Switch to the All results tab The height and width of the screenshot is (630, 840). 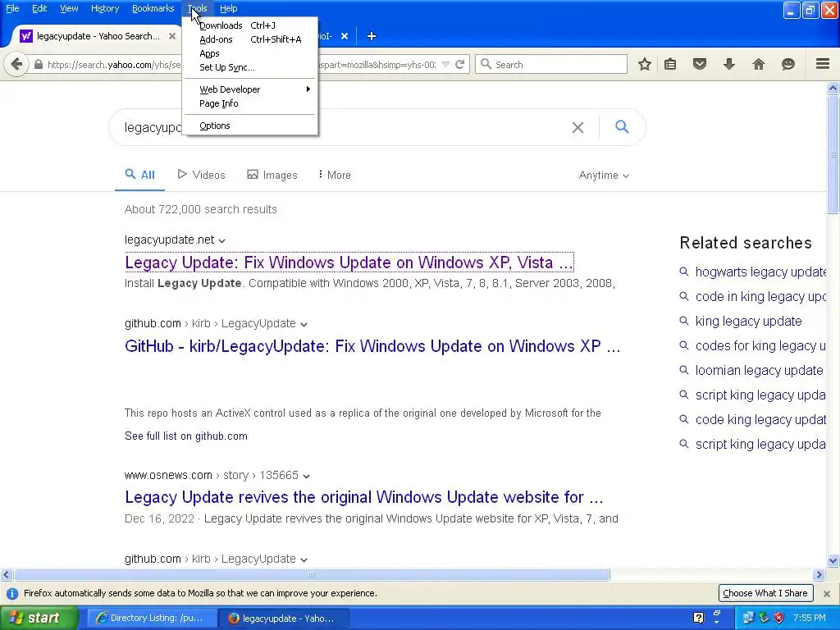(139, 176)
